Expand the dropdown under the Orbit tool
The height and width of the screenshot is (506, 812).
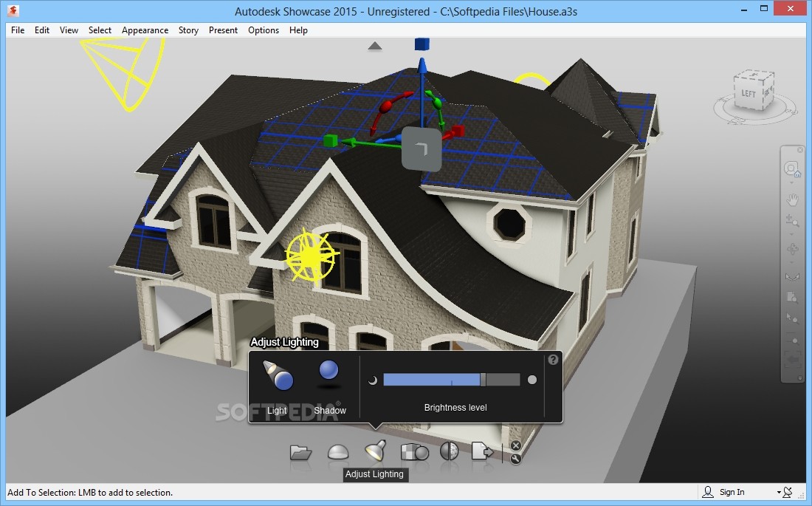click(792, 261)
